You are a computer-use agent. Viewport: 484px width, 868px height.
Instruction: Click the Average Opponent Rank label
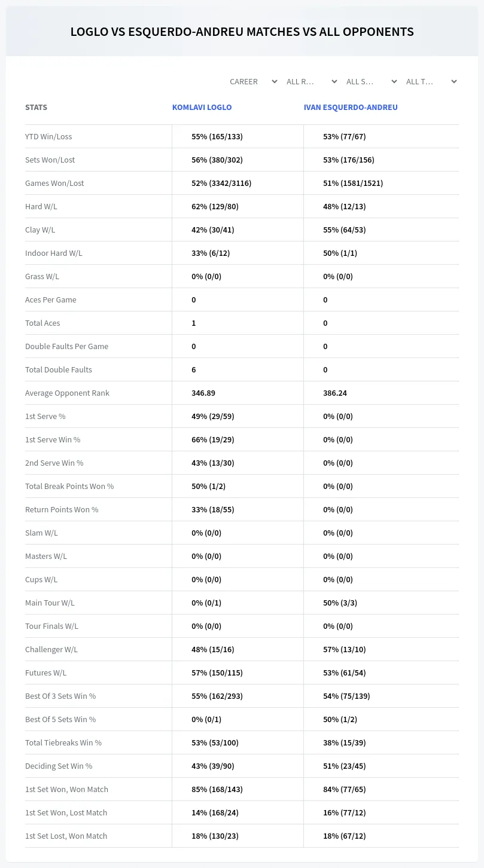67,393
